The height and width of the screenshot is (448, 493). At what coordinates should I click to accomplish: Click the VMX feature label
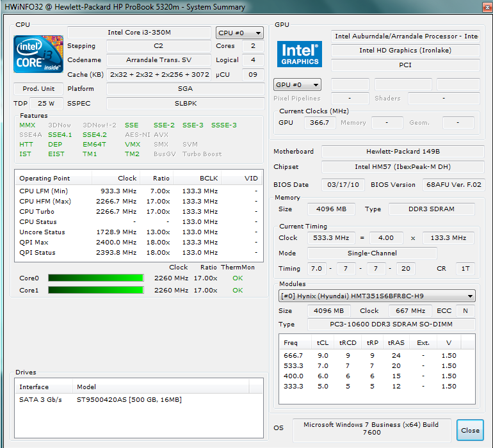coord(133,144)
